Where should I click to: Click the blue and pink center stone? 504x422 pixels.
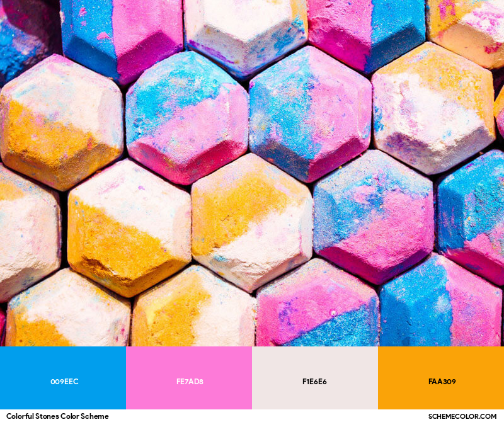311,113
